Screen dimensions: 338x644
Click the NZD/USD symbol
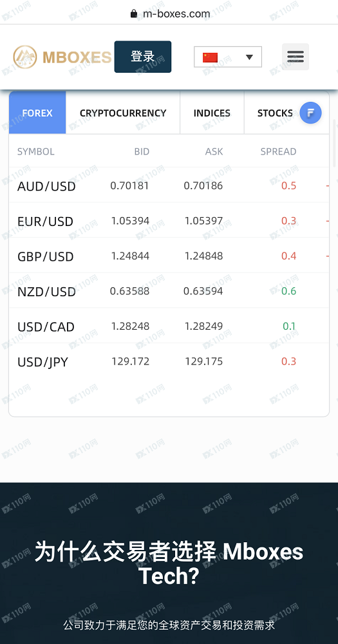[46, 292]
